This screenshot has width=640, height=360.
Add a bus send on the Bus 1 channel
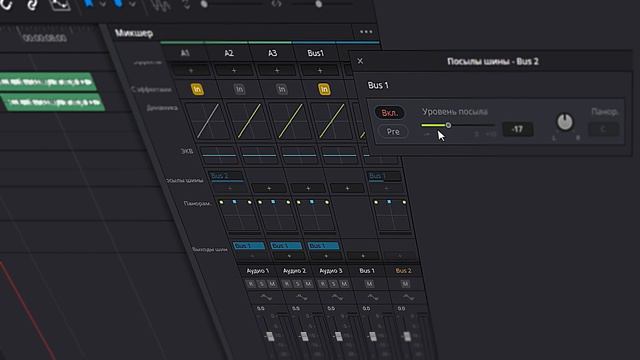pos(347,188)
